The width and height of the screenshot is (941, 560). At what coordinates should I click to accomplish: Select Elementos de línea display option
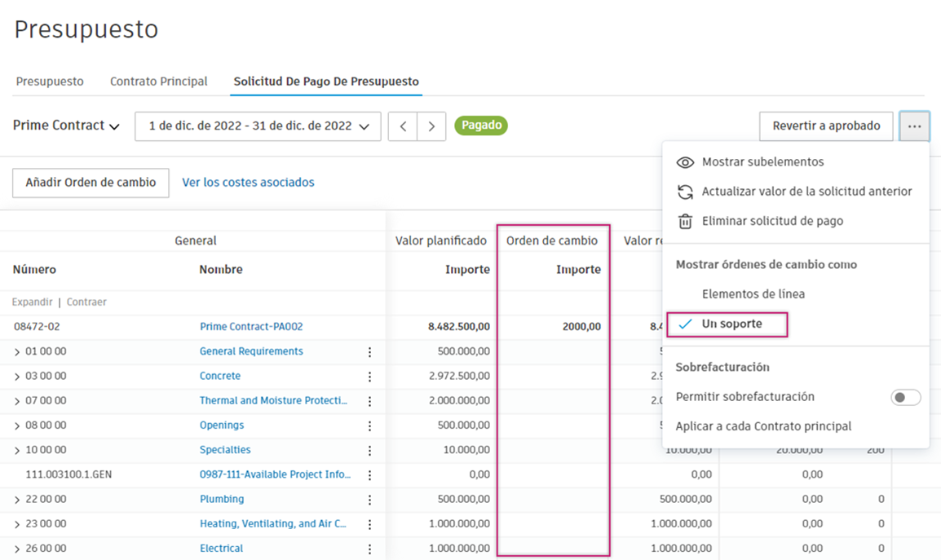[x=753, y=294]
